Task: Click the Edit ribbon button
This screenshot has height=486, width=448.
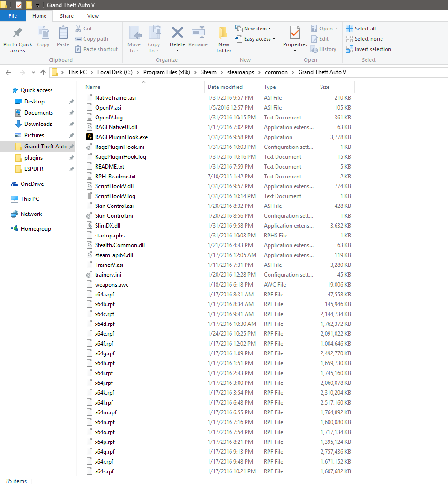Action: (320, 39)
